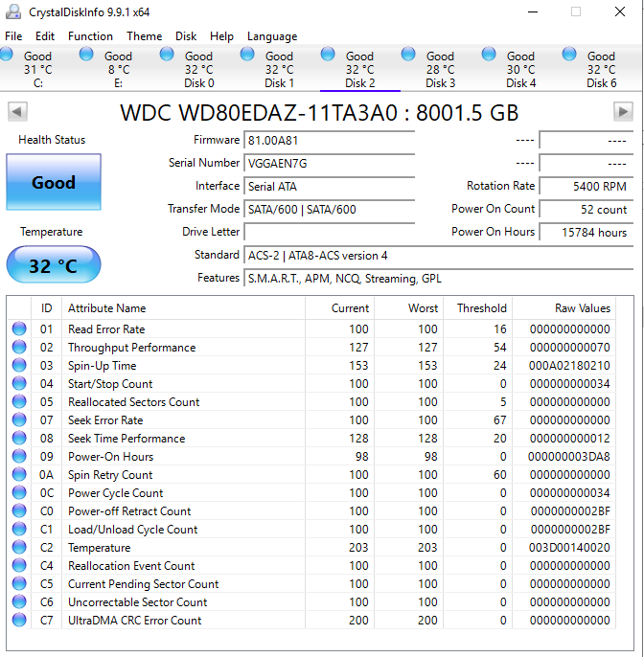The image size is (644, 657).
Task: Click the status orb for drive E:
Action: [86, 54]
